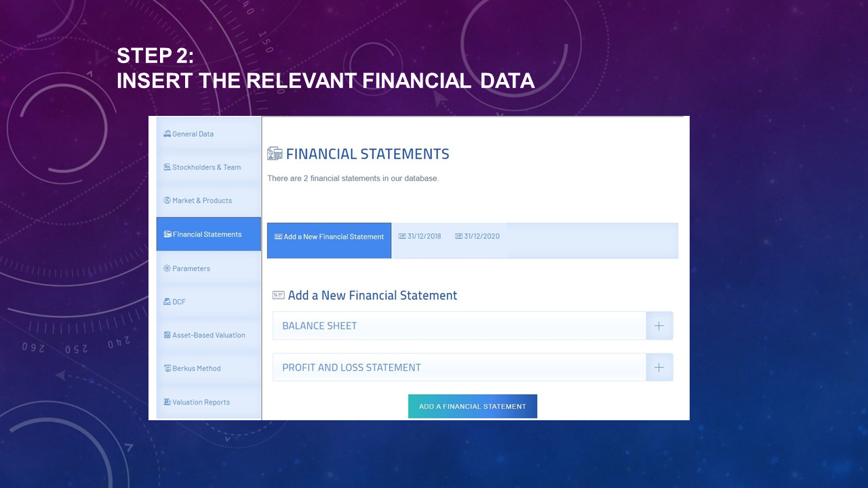Open the Balance Sheet accordion bar
The image size is (868, 488).
point(459,326)
